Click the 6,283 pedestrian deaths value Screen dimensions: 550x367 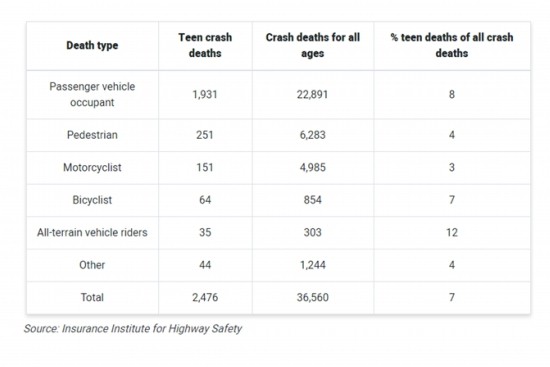point(313,135)
